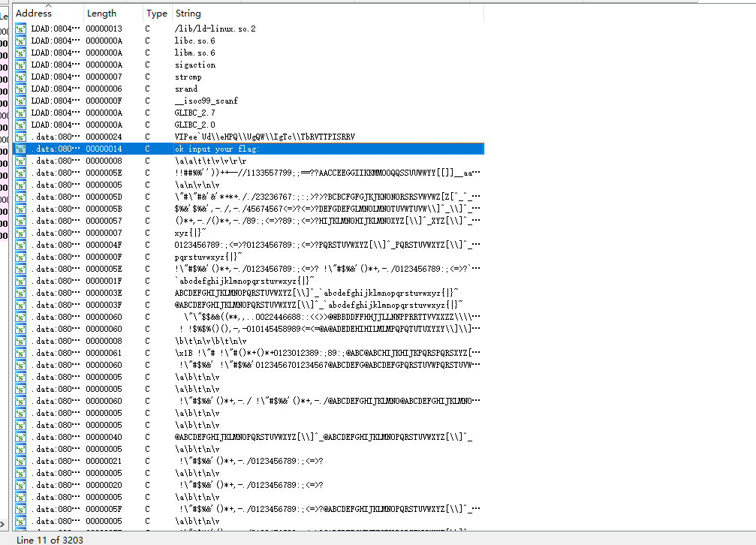
Task: Click the string icon on the sigaction row
Action: pos(21,65)
